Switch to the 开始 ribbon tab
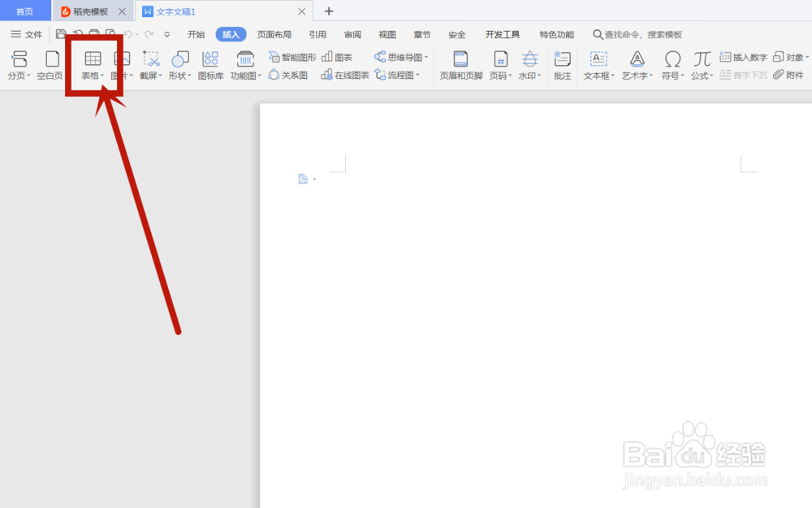The width and height of the screenshot is (812, 508). pos(197,34)
